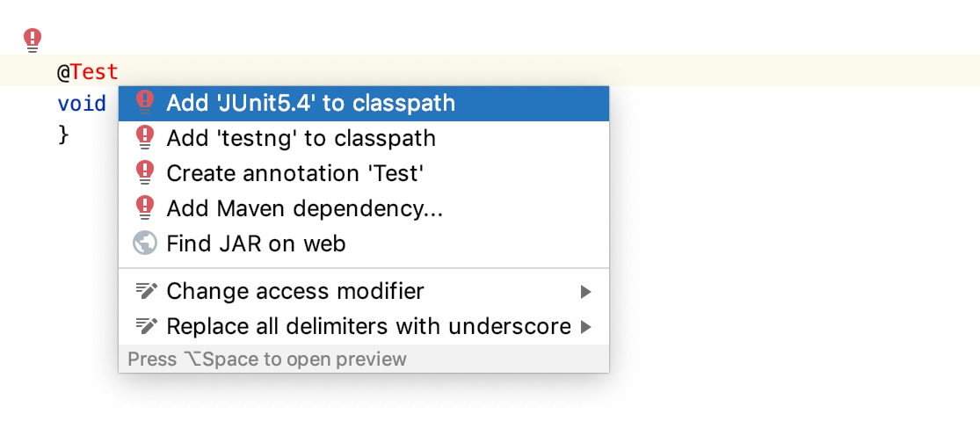Select Create annotation 'Test' option

(364, 174)
